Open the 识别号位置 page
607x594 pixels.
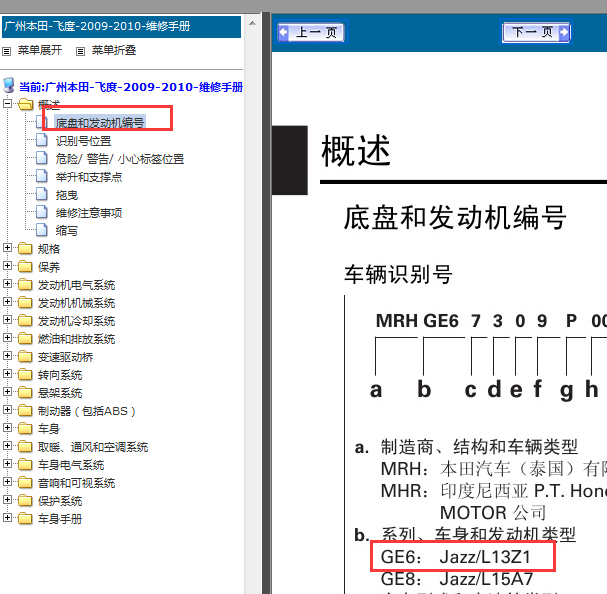pos(83,141)
